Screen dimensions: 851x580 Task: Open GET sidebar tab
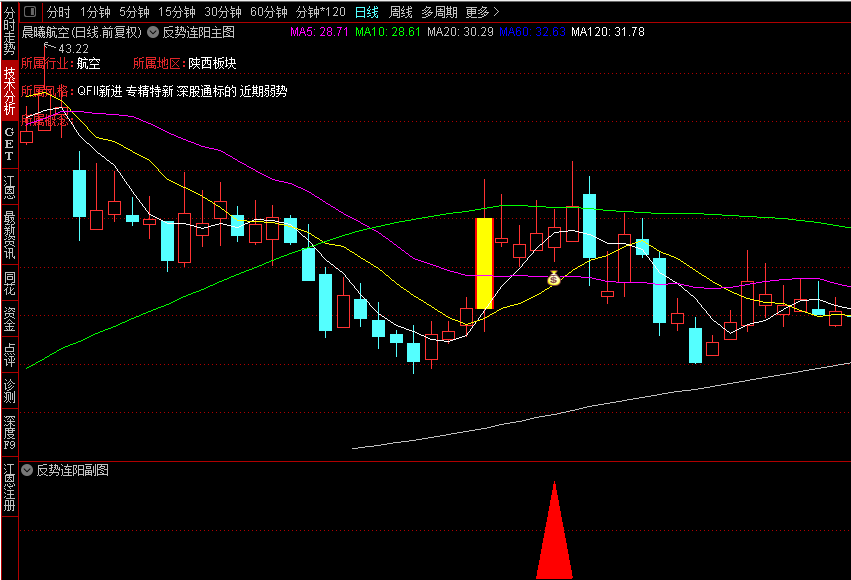(9, 144)
